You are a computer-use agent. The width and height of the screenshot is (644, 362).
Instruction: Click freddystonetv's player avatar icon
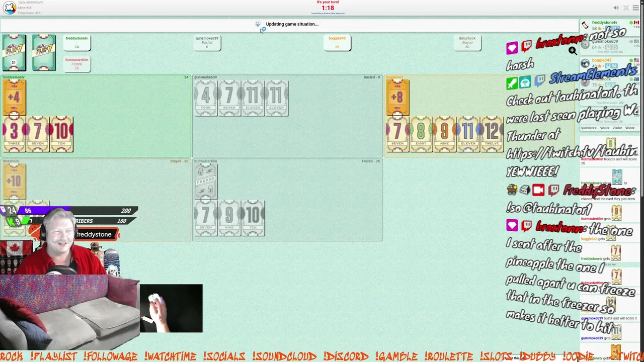(585, 25)
